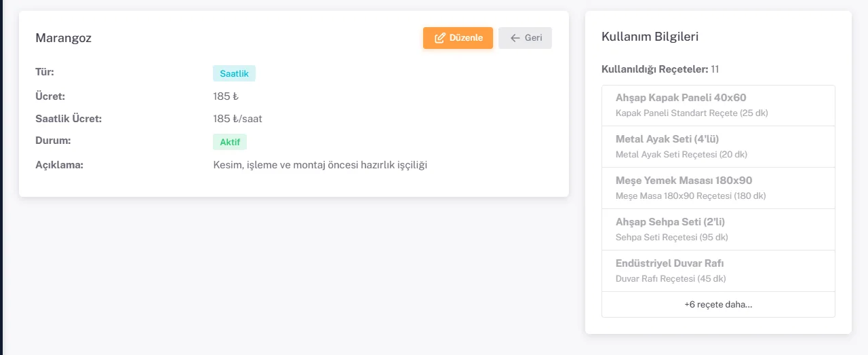This screenshot has width=868, height=355.
Task: Click 'Meşe Masa 180x90 Reçetesi (180 dk)' subtitle
Action: pos(690,196)
